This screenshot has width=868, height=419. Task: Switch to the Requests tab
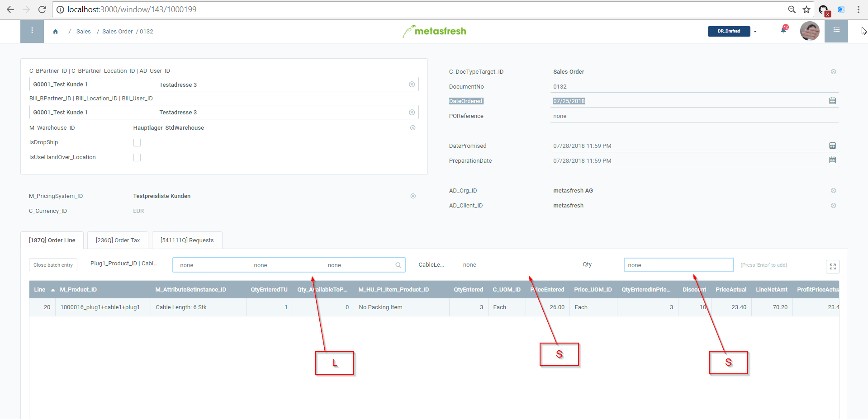click(187, 240)
